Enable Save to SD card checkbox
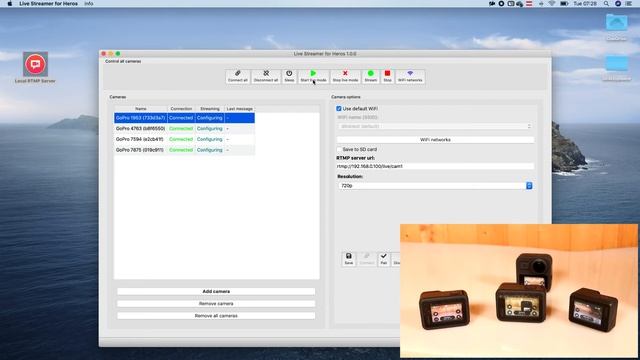 [339, 149]
